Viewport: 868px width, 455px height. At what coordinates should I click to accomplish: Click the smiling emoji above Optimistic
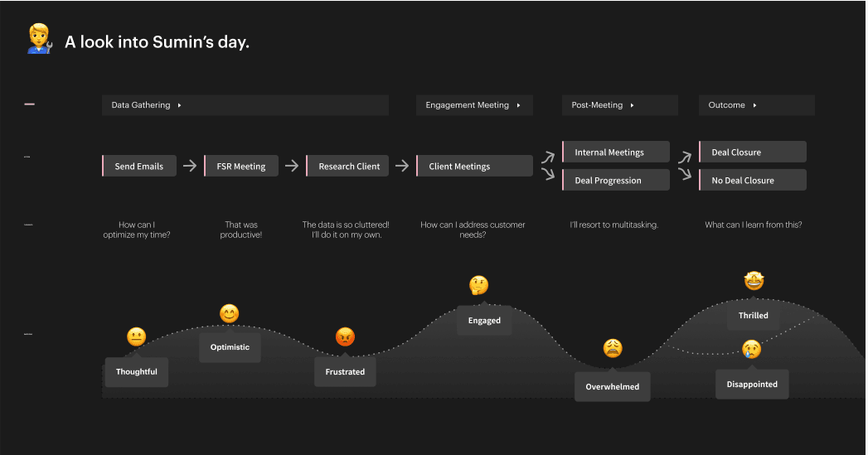[229, 313]
